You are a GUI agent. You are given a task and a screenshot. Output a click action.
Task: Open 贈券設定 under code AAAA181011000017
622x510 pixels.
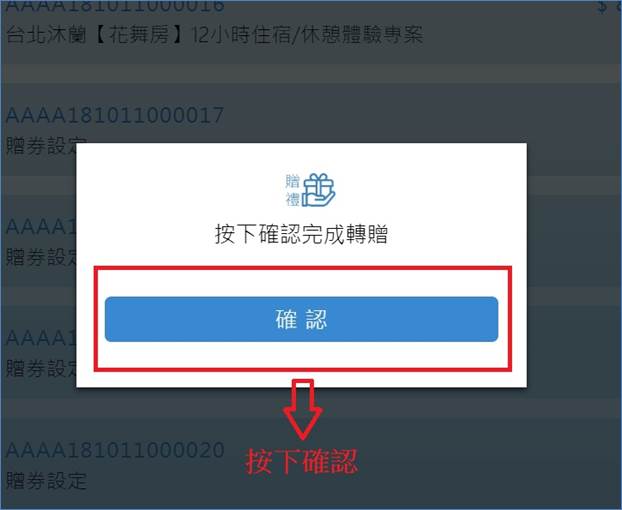[x=41, y=145]
